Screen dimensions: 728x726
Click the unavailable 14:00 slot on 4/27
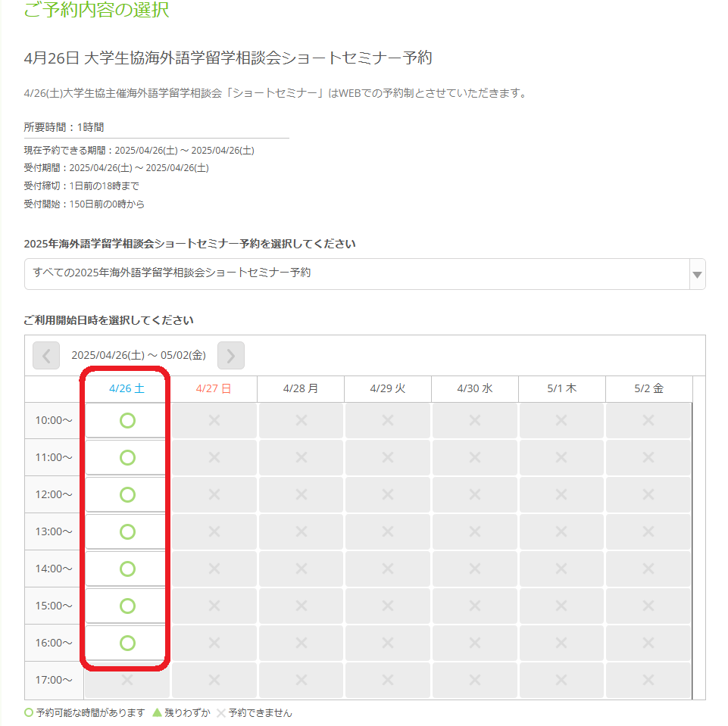pyautogui.click(x=214, y=569)
